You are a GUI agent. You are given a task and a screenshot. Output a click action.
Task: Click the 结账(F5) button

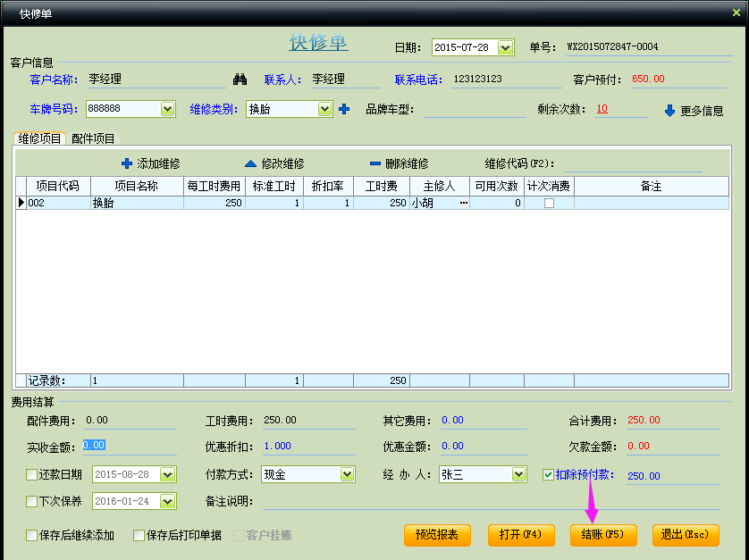pos(602,535)
